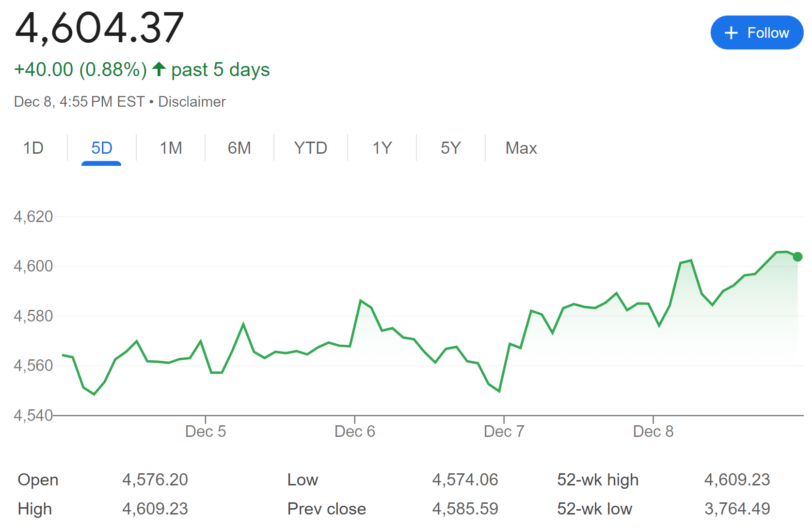Click the 52-wk high value 4,609.23
The image size is (812, 530).
(x=737, y=480)
